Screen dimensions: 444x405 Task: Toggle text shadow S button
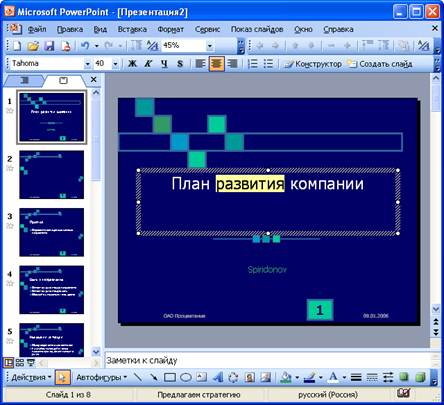[x=180, y=63]
